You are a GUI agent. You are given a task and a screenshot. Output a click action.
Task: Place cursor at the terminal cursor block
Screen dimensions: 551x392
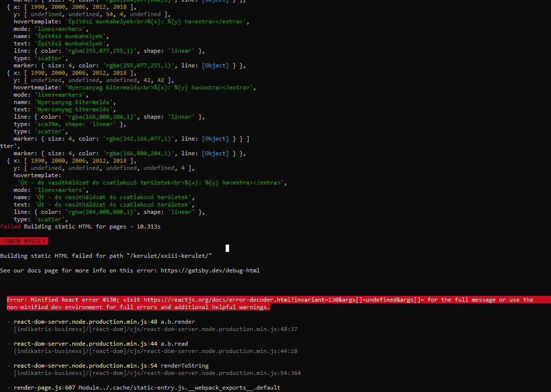tap(227, 248)
